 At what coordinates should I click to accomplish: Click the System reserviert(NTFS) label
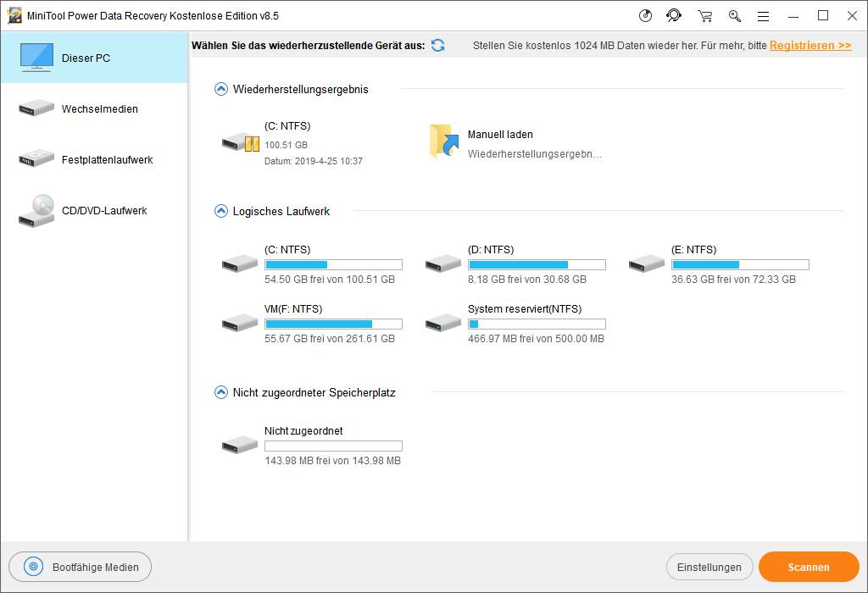coord(524,308)
